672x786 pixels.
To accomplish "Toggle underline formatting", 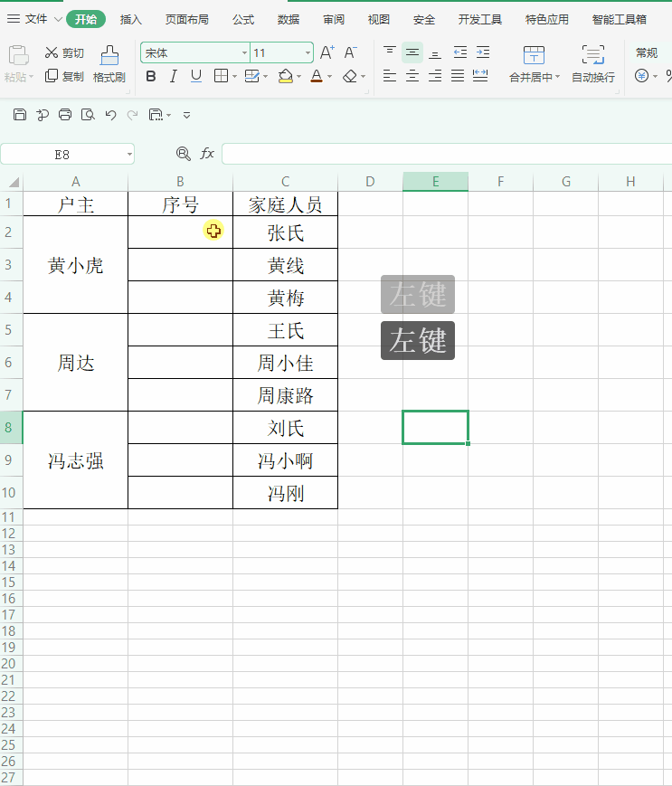I will (196, 76).
